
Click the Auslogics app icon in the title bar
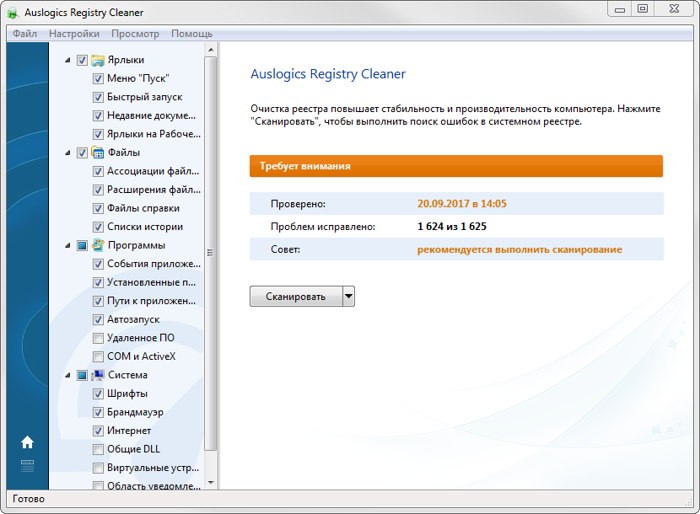(x=13, y=13)
